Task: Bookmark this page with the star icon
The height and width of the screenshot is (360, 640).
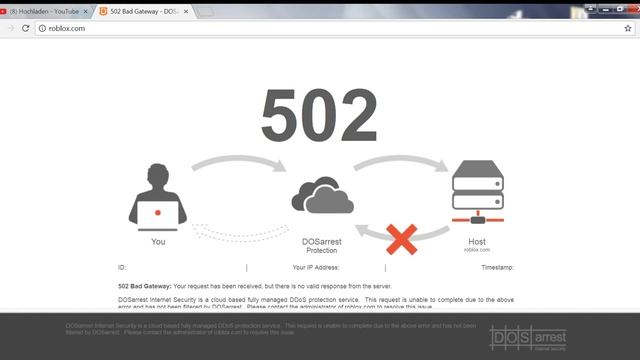Action: pyautogui.click(x=628, y=28)
